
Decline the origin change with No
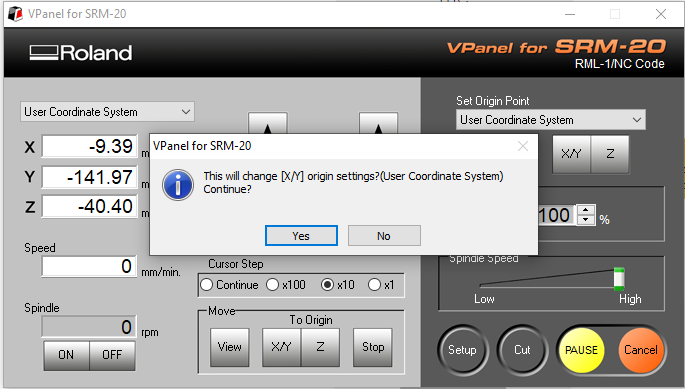(384, 236)
